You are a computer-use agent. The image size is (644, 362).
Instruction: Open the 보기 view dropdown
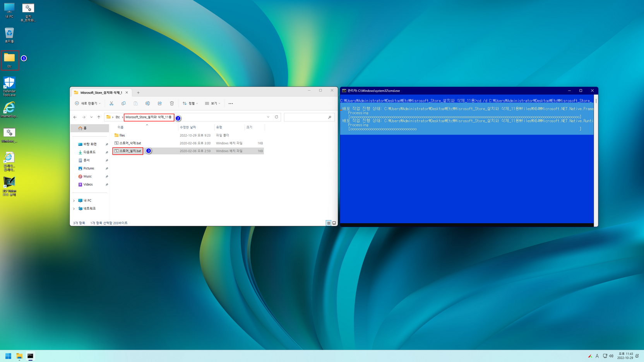[x=213, y=103]
